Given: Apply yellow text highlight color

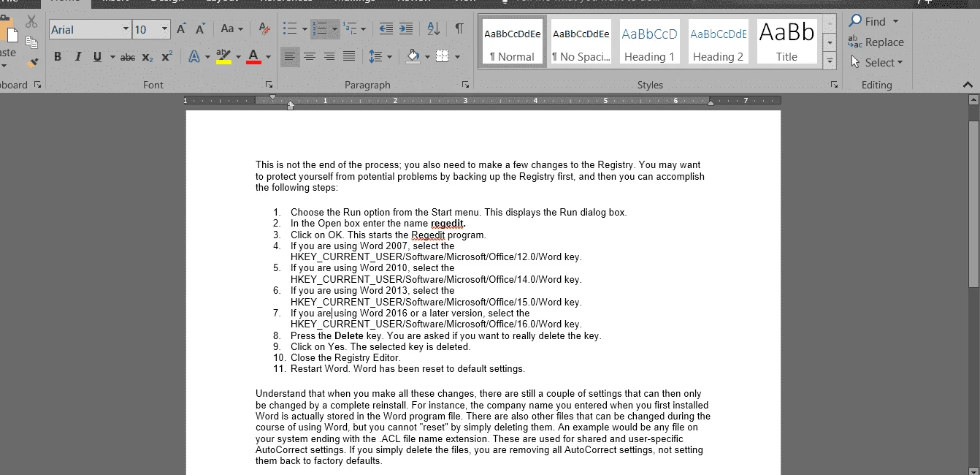Looking at the screenshot, I should 223,57.
